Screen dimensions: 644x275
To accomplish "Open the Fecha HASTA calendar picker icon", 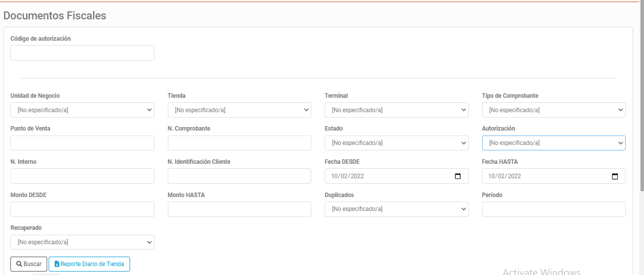I will click(615, 176).
